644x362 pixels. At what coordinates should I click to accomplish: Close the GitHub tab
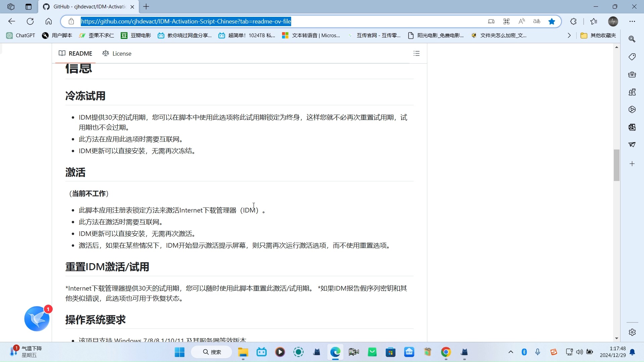point(132,7)
